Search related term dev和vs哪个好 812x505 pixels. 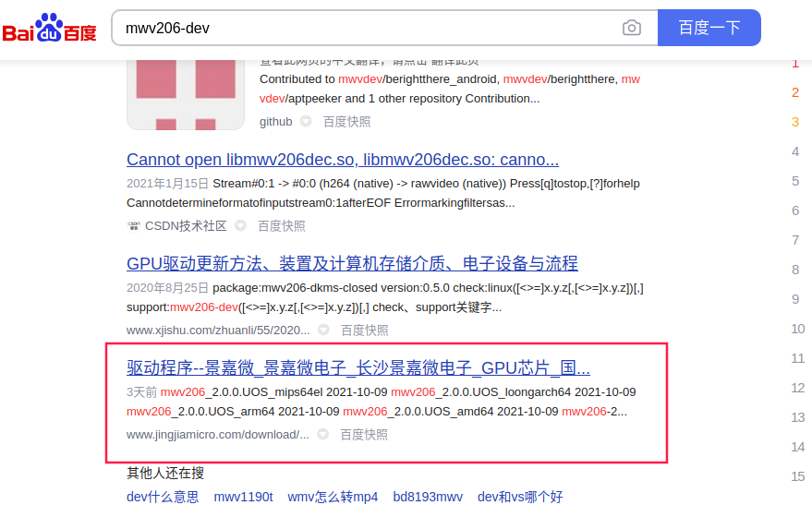point(520,497)
